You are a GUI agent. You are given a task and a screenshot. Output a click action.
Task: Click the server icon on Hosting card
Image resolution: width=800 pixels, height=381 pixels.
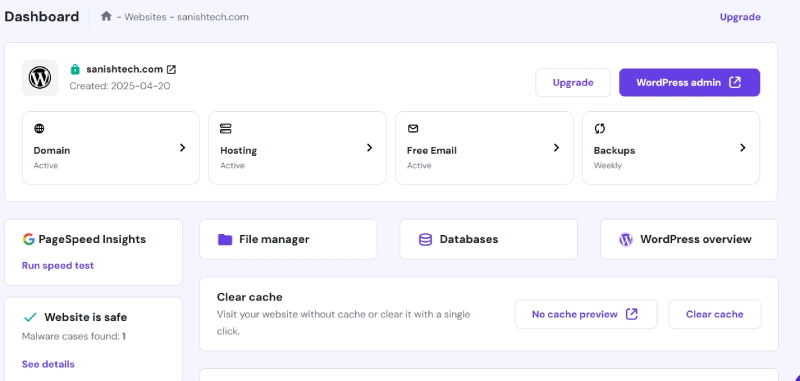coord(226,129)
